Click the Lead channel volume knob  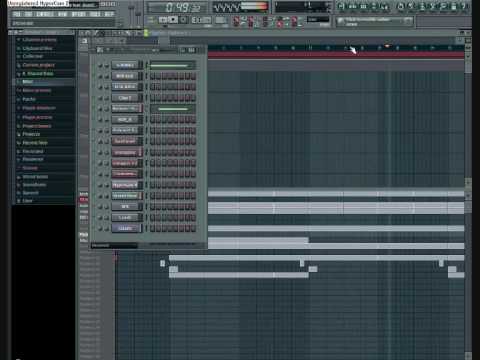point(107,218)
